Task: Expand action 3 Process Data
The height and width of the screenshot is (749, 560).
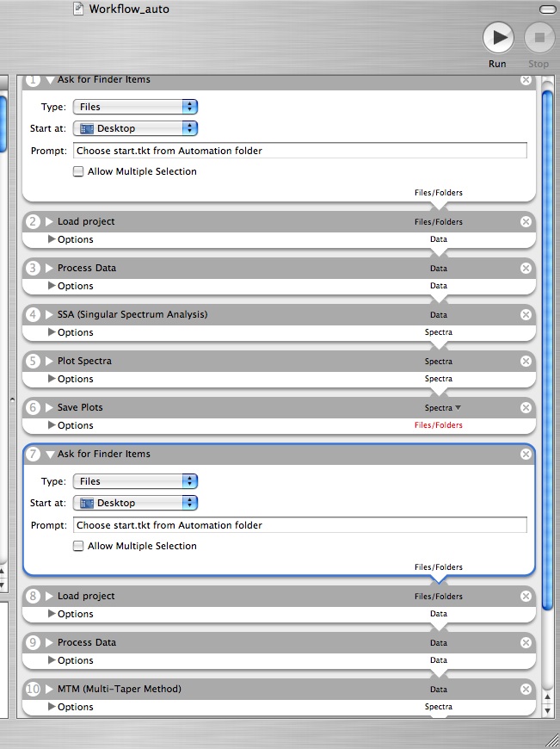Action: pos(49,268)
